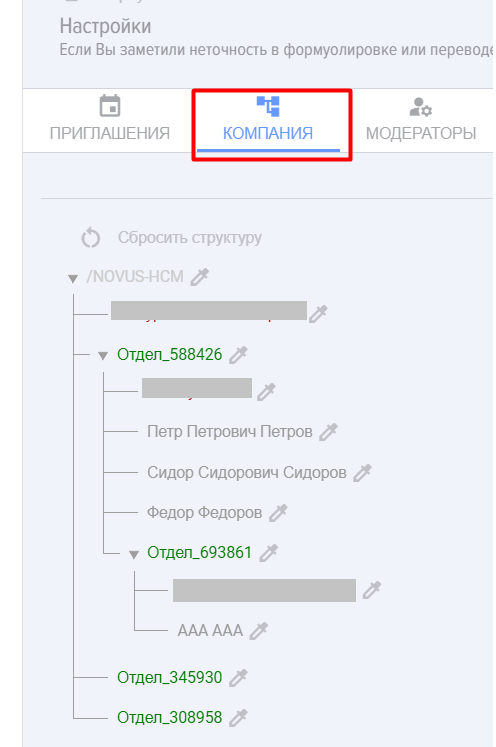This screenshot has width=496, height=747.
Task: Collapse the Отдел_588426 department node
Action: (x=103, y=356)
